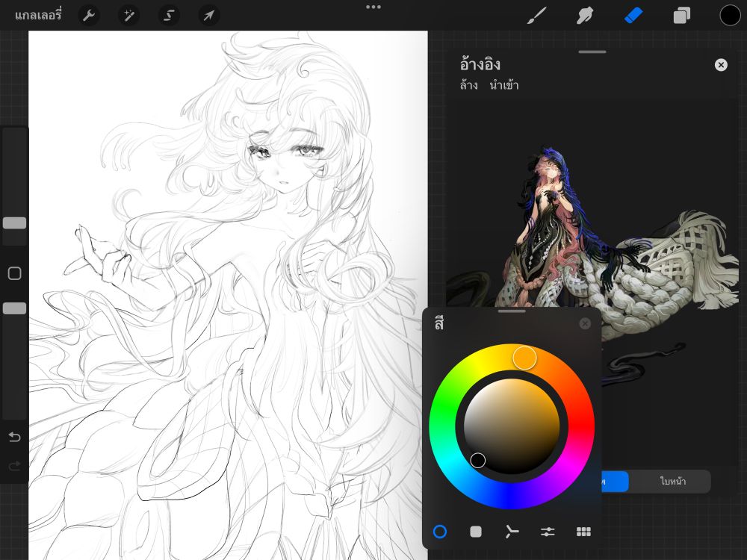The width and height of the screenshot is (747, 560).
Task: Activate the Transform arrow tool
Action: click(x=209, y=15)
